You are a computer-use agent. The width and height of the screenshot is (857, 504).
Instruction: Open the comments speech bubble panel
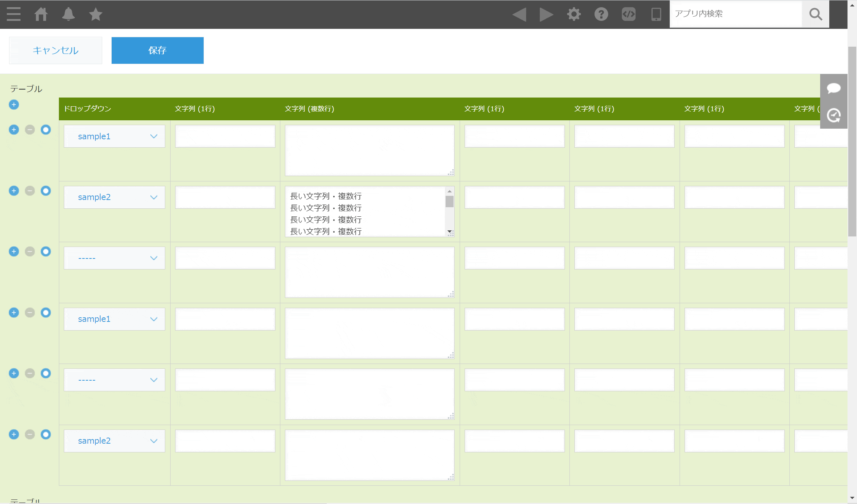click(x=833, y=88)
